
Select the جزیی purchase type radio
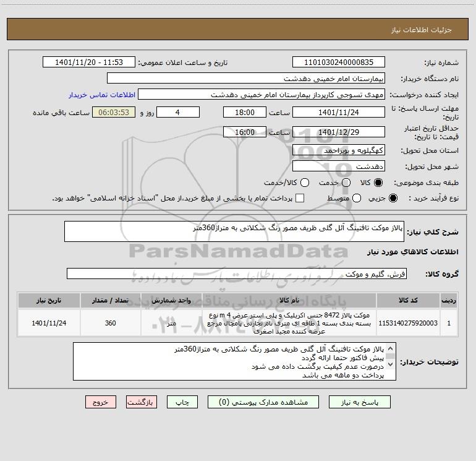(393, 198)
